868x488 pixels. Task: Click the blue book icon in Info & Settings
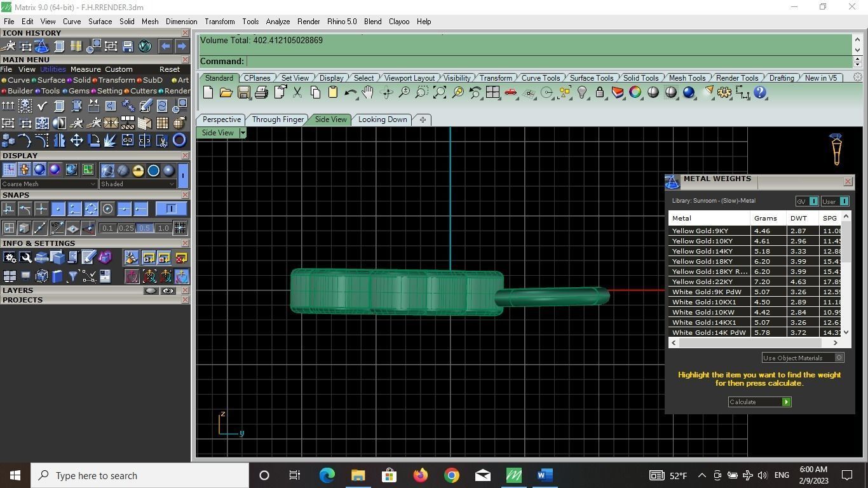point(57,276)
